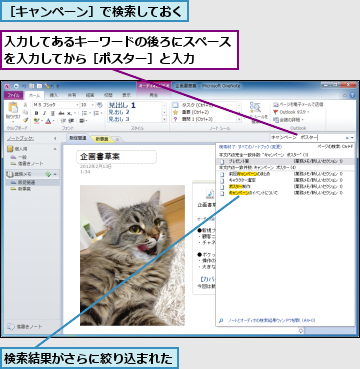Viewport: 360px width, 369px height.
Task: Click the Back arrow in the quick access toolbar
Action: (16, 86)
